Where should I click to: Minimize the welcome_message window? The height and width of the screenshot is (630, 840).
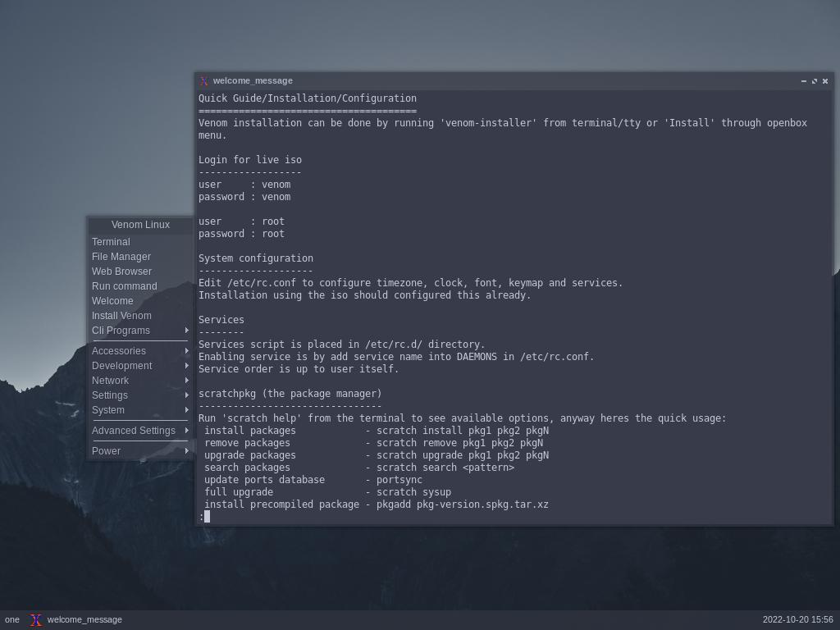point(804,81)
